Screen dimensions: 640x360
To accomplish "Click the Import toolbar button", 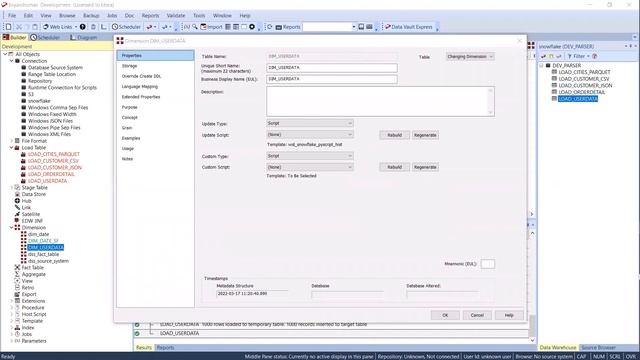I will tap(211, 27).
